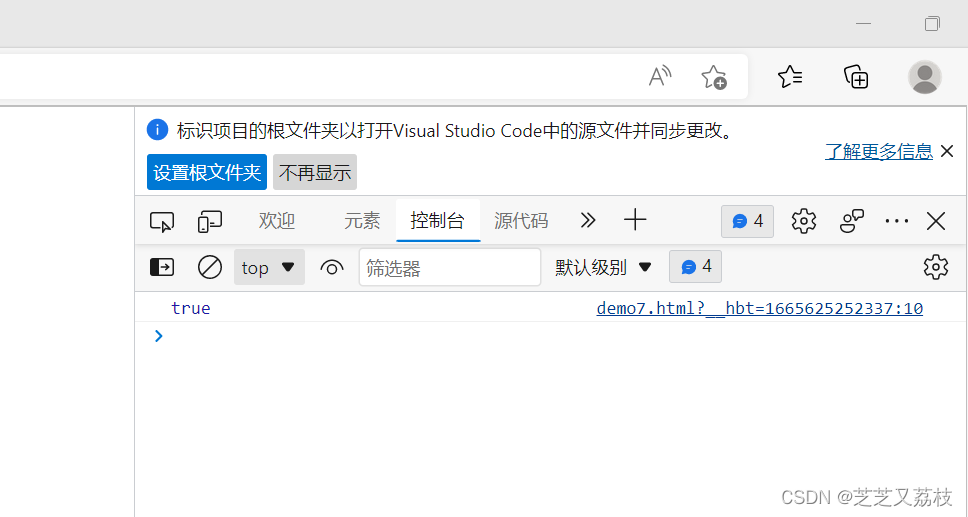Close the DevTools panel
This screenshot has height=517, width=968.
point(936,221)
